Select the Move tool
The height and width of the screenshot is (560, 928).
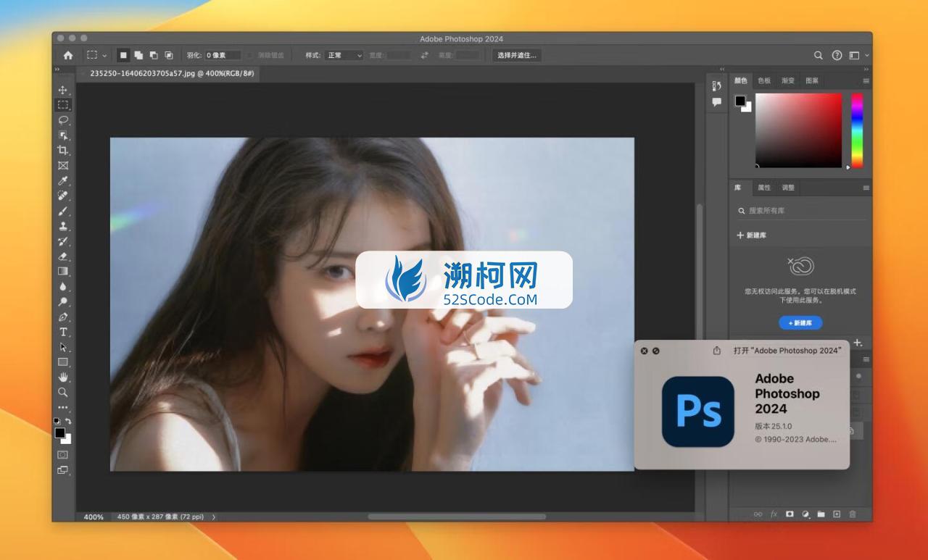(x=63, y=90)
